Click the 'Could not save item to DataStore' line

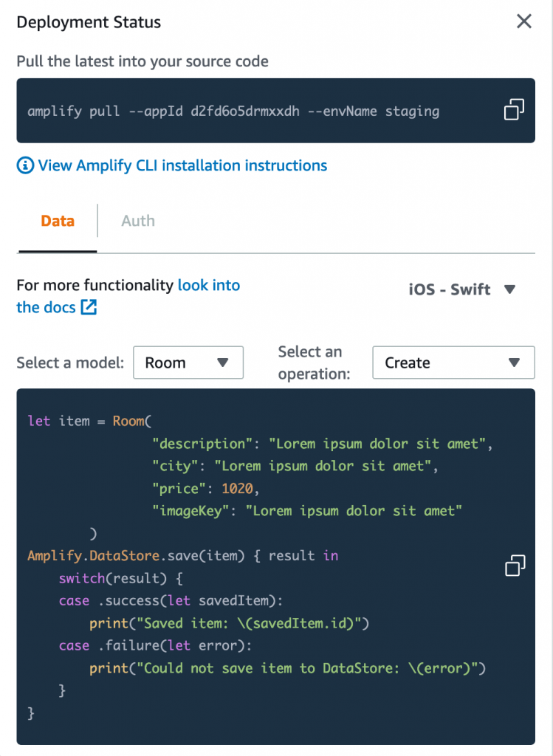click(x=287, y=668)
